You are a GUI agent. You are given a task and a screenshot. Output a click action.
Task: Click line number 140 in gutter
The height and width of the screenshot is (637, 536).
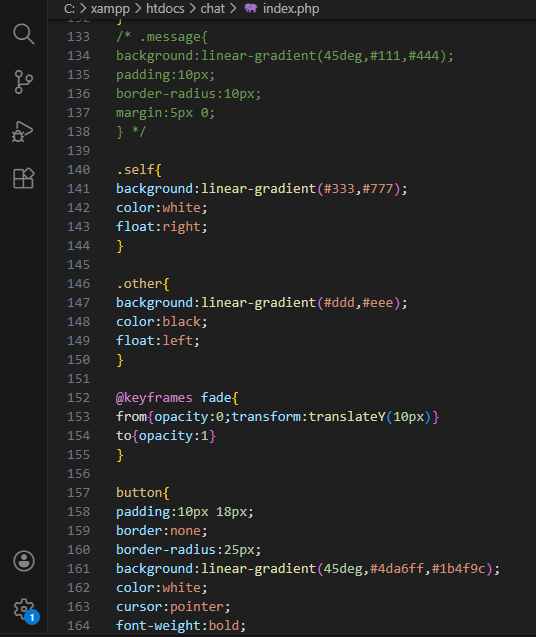pyautogui.click(x=78, y=169)
